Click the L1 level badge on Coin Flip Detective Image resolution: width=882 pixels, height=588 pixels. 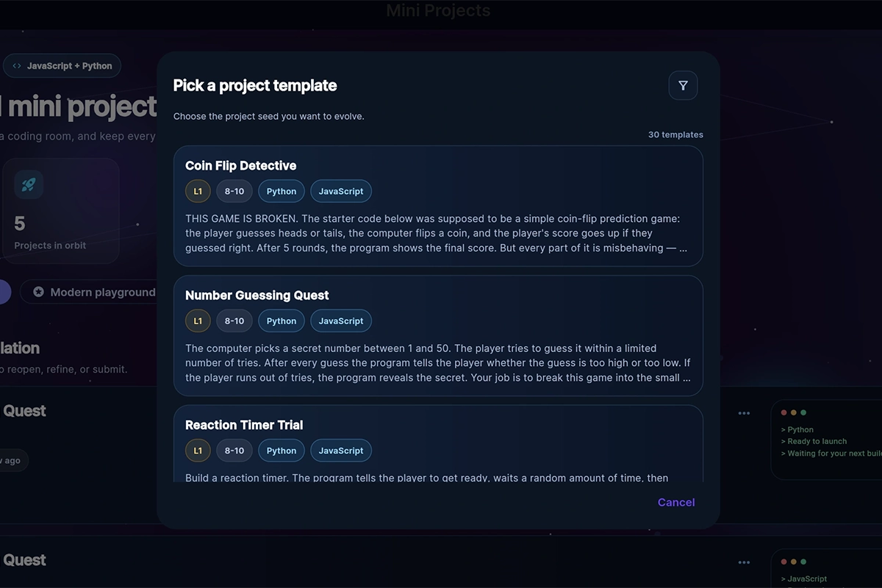[x=198, y=191]
